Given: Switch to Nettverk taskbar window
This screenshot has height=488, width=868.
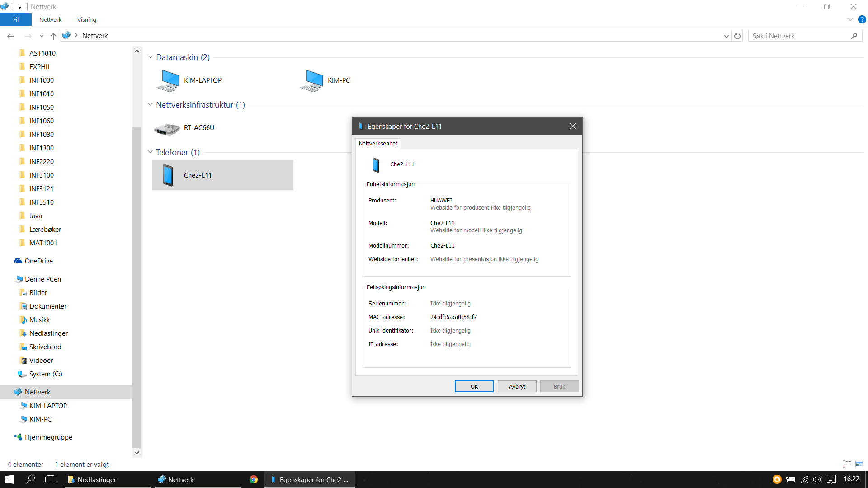Looking at the screenshot, I should point(198,479).
